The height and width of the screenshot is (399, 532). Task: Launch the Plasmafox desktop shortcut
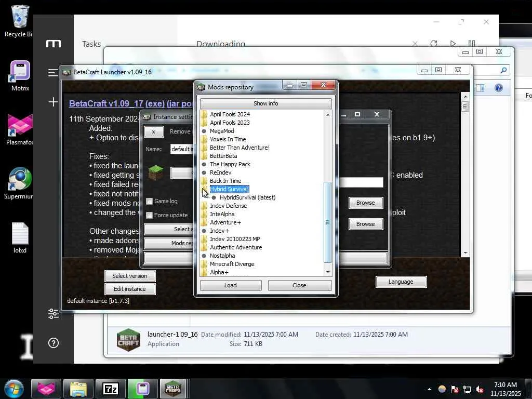pos(20,129)
